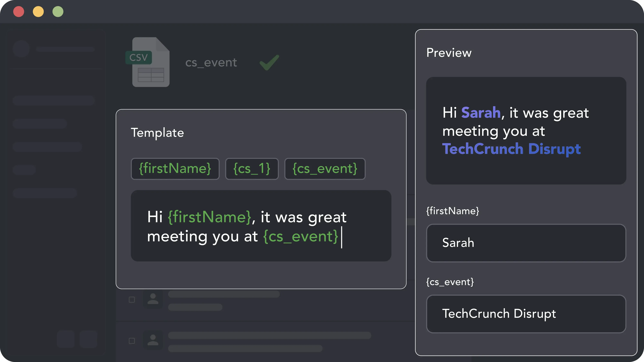Image resolution: width=644 pixels, height=362 pixels.
Task: Click the {cs_event} label above TechCrunch field
Action: pos(450,282)
